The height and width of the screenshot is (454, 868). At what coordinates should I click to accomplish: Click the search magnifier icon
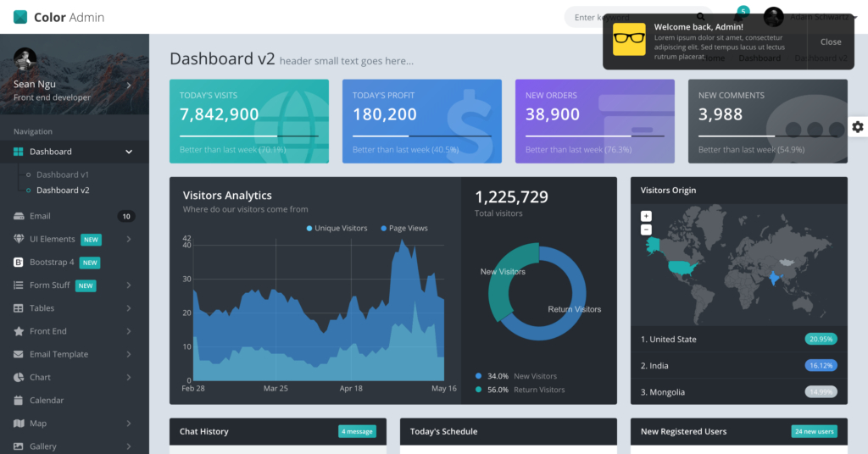(701, 17)
